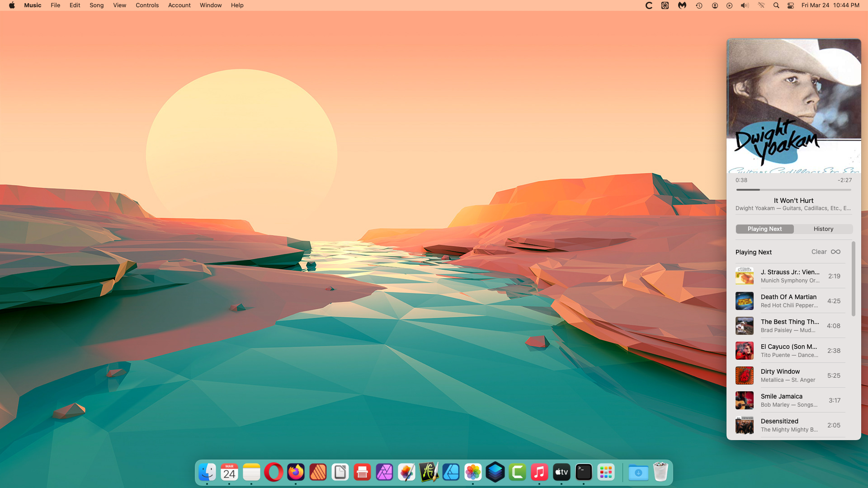Open the Music app in the Dock
Viewport: 868px width, 488px height.
(539, 473)
